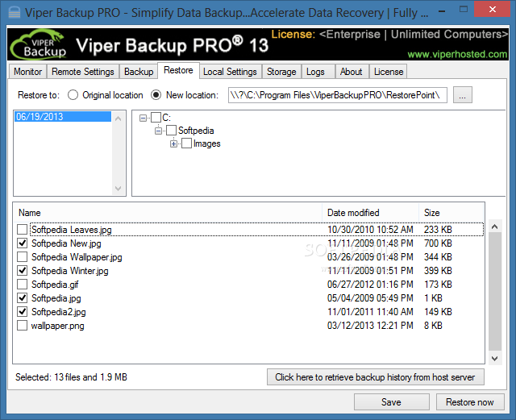Select the New location radio button
The height and width of the screenshot is (420, 516).
pos(156,95)
